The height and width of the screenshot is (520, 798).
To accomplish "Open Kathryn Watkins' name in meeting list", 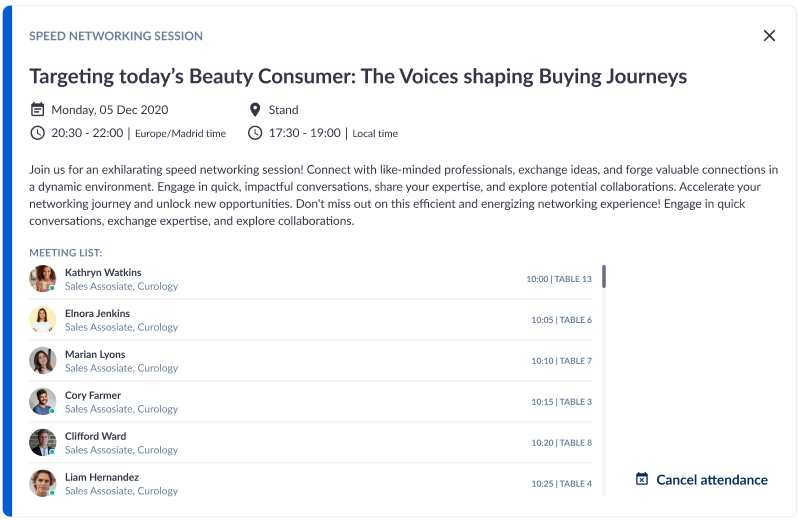I will click(103, 272).
